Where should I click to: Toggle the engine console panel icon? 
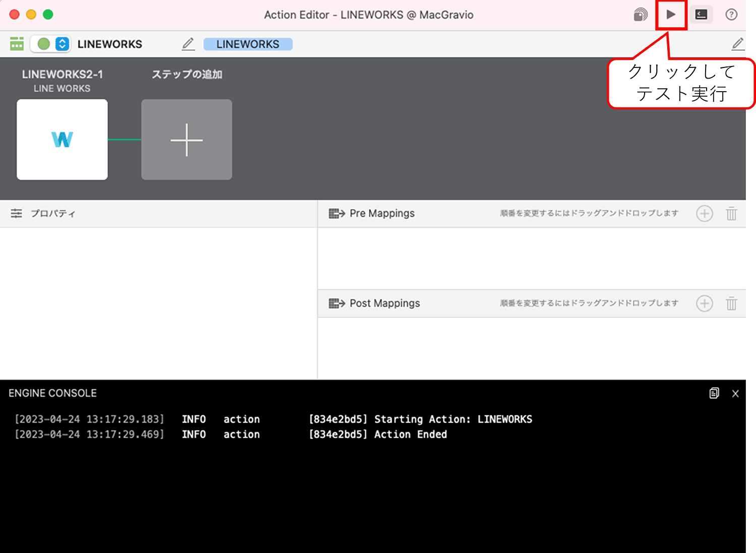701,15
